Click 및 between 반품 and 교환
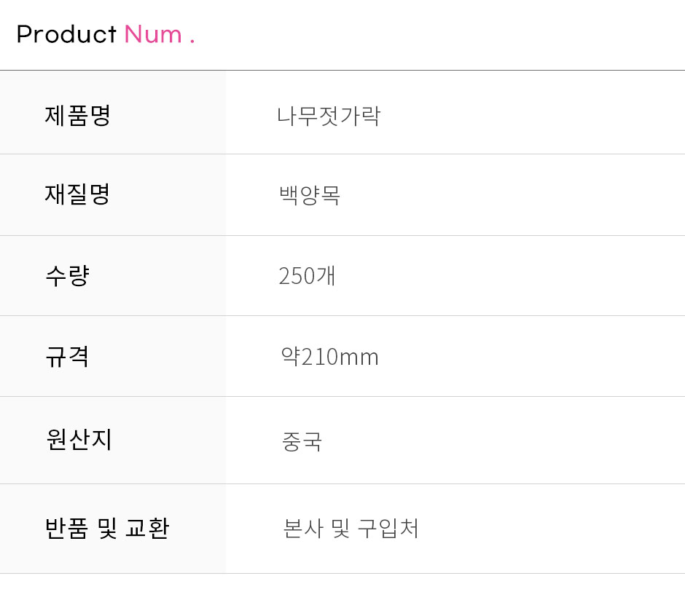 [107, 528]
